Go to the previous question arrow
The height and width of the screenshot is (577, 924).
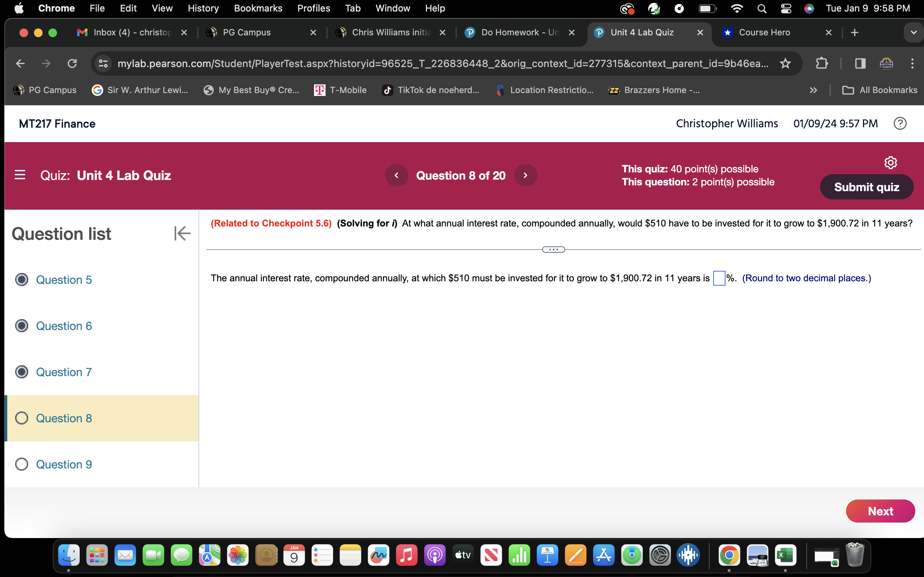[396, 175]
